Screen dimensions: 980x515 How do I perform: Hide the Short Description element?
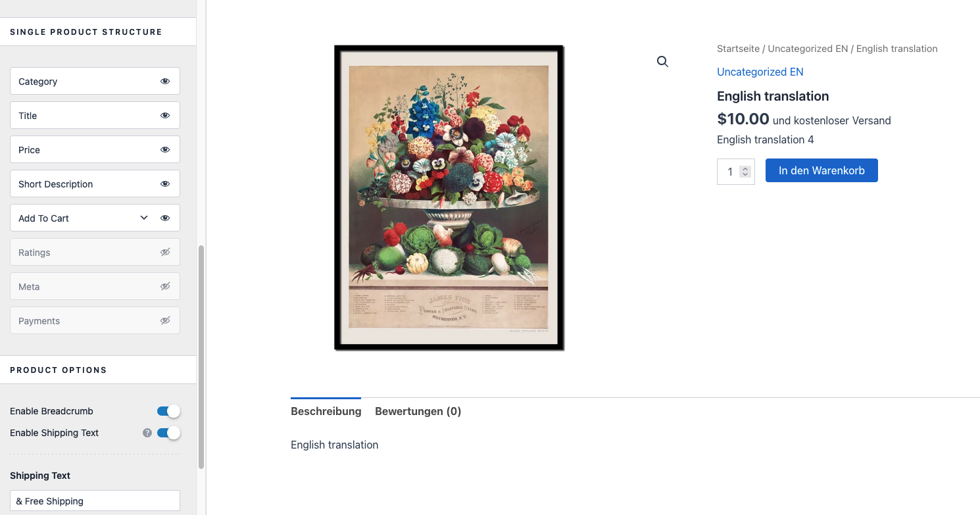tap(165, 184)
